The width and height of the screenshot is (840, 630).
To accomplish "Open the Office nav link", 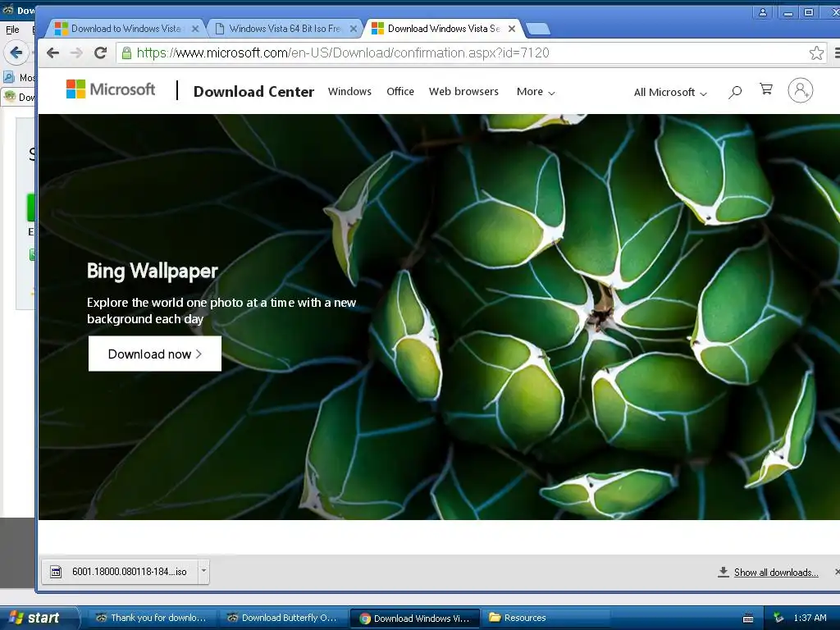I will coord(400,92).
